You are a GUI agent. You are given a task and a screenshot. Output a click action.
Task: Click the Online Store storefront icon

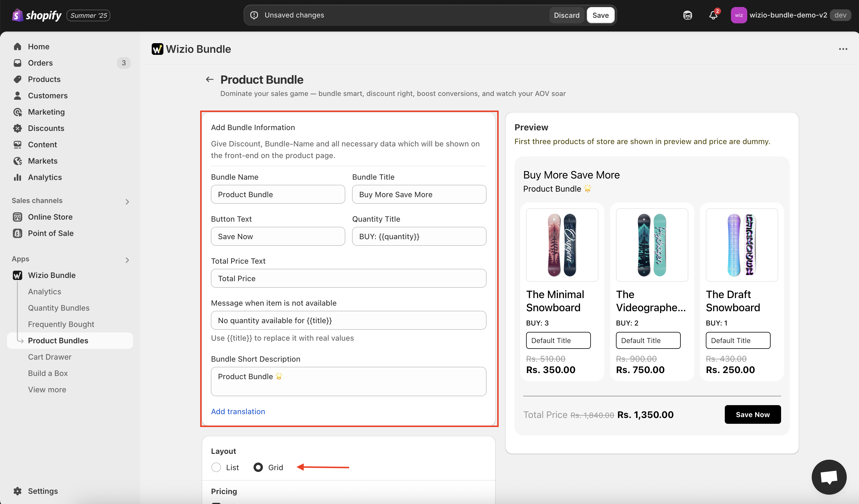click(18, 217)
